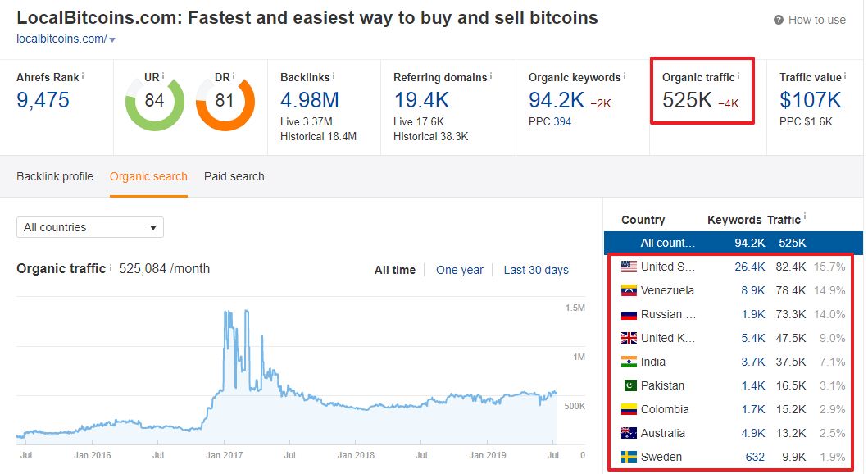Switch to the Paid search tab
This screenshot has height=474, width=868.
[x=234, y=176]
